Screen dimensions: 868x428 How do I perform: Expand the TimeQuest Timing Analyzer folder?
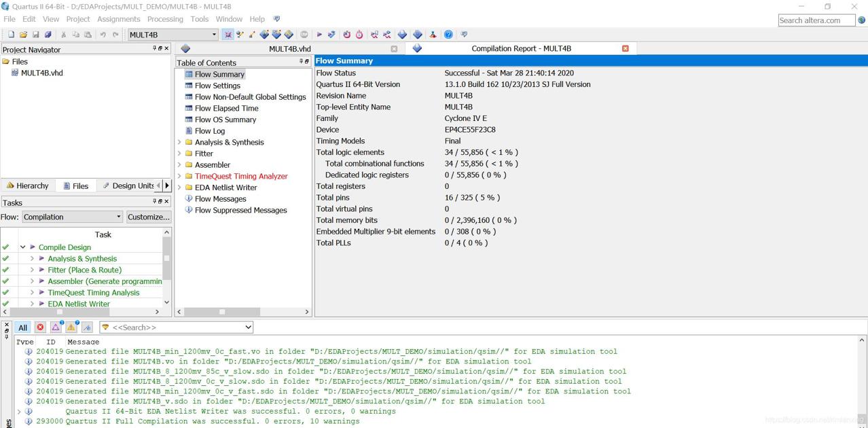point(180,177)
